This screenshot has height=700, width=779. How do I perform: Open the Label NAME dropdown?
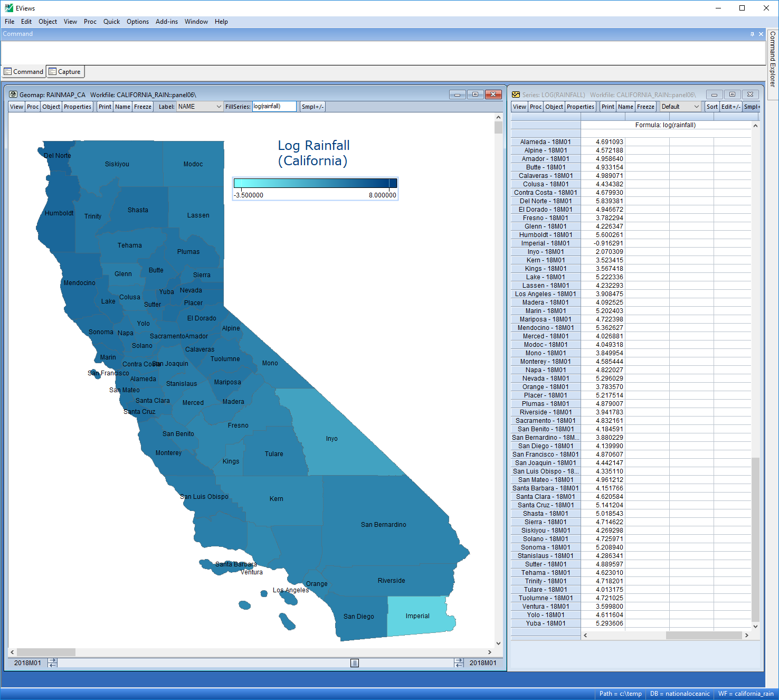tap(200, 107)
